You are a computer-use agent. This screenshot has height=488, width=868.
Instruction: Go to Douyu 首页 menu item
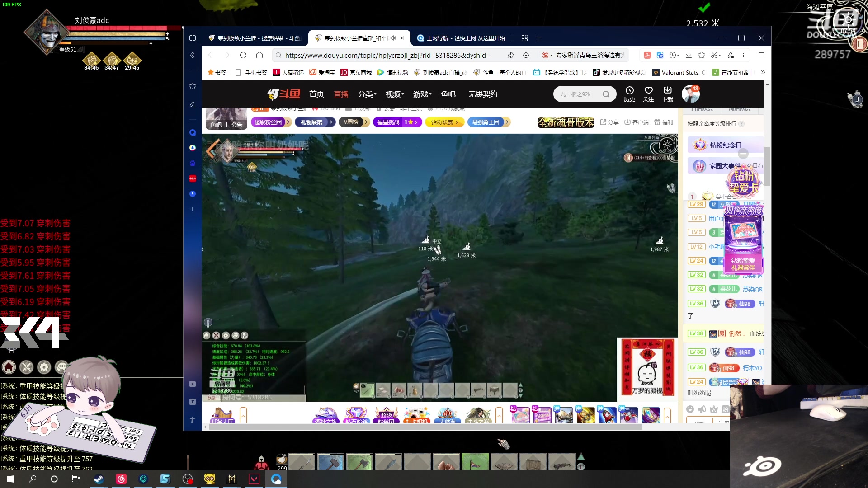(x=316, y=94)
